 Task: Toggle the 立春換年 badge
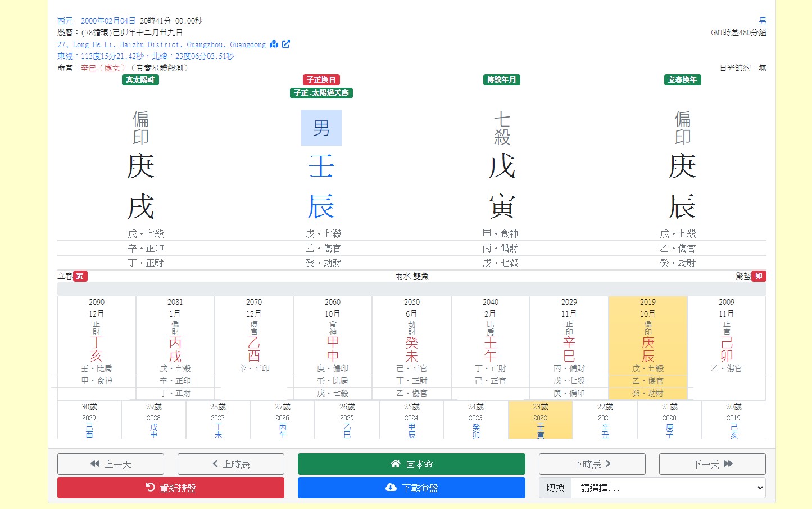point(682,80)
